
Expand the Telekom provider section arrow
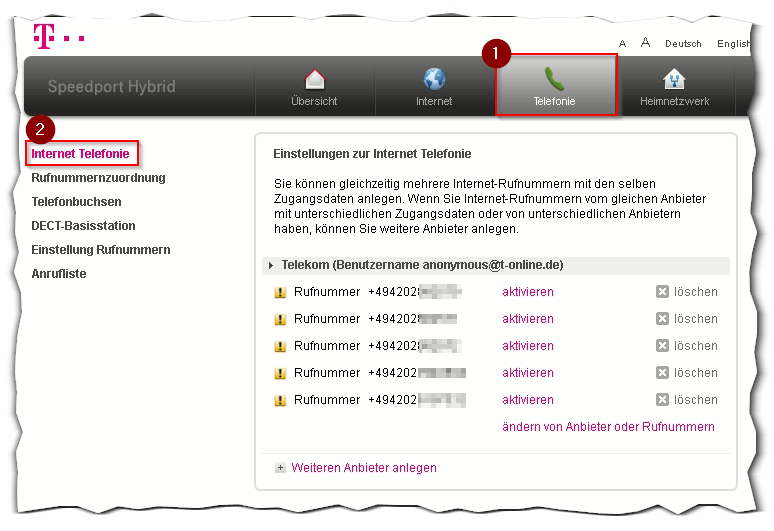(x=271, y=266)
